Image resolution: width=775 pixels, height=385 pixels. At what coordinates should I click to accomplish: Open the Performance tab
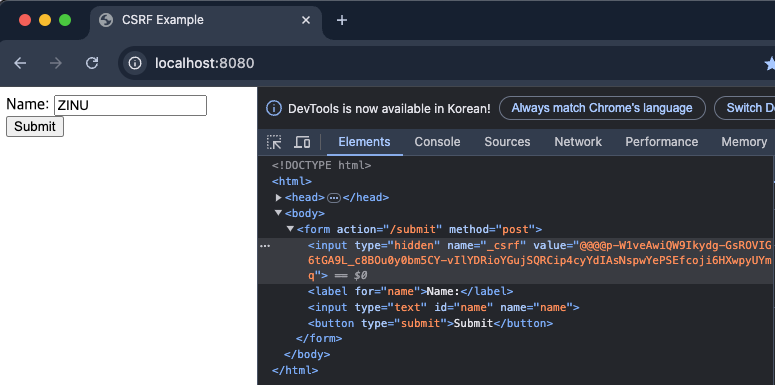click(661, 142)
